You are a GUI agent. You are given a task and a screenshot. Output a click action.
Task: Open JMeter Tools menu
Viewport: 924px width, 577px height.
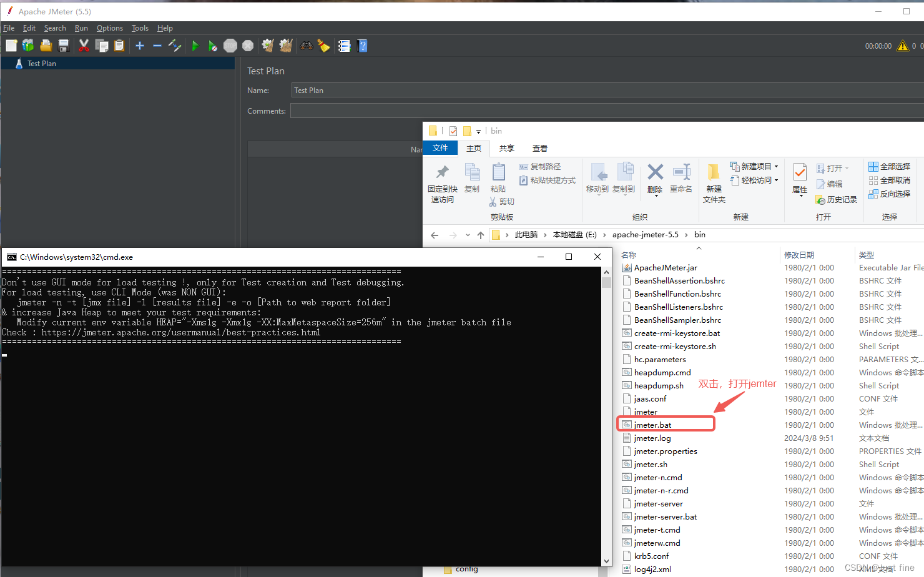[140, 28]
